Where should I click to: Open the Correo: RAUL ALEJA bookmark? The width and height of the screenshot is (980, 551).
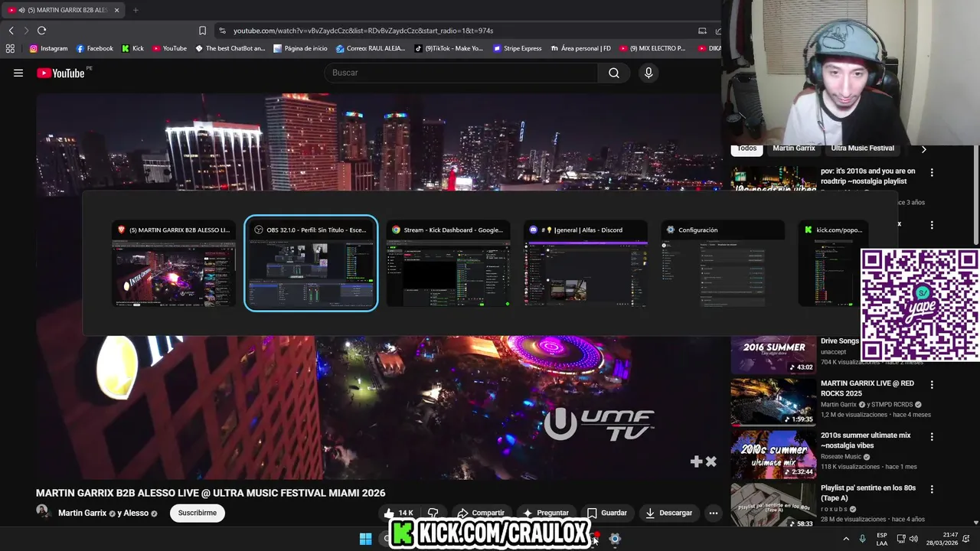(371, 48)
